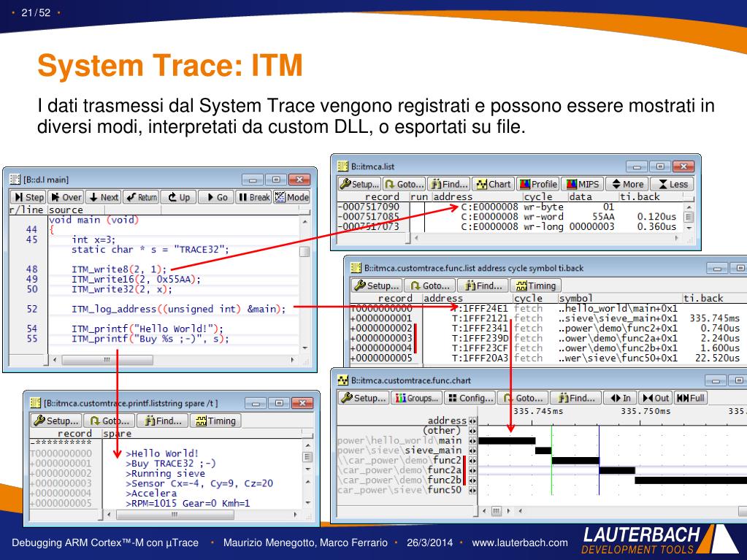Open Setup in B::itmca.list window
This screenshot has height=560, width=747.
[360, 184]
